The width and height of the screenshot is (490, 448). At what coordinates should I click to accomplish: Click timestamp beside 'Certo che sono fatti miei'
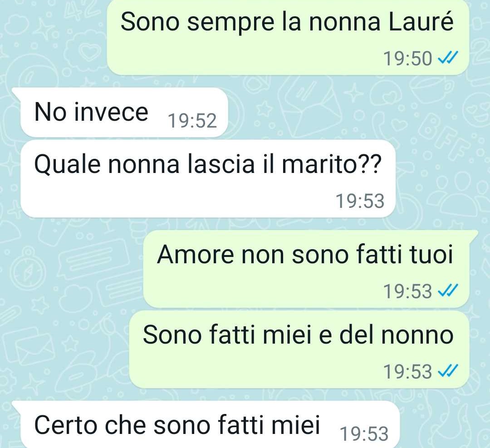(364, 434)
